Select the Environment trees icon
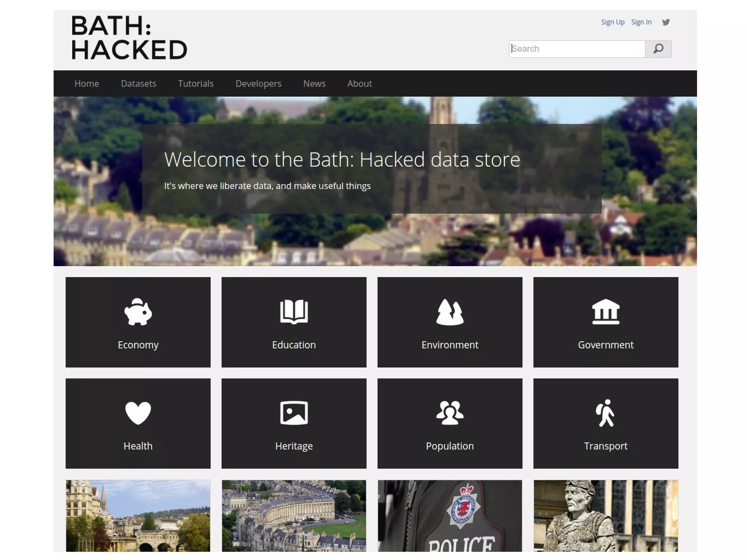 450,312
